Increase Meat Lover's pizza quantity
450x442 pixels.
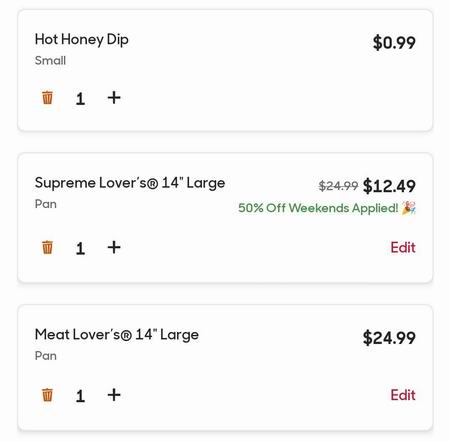pyautogui.click(x=114, y=395)
